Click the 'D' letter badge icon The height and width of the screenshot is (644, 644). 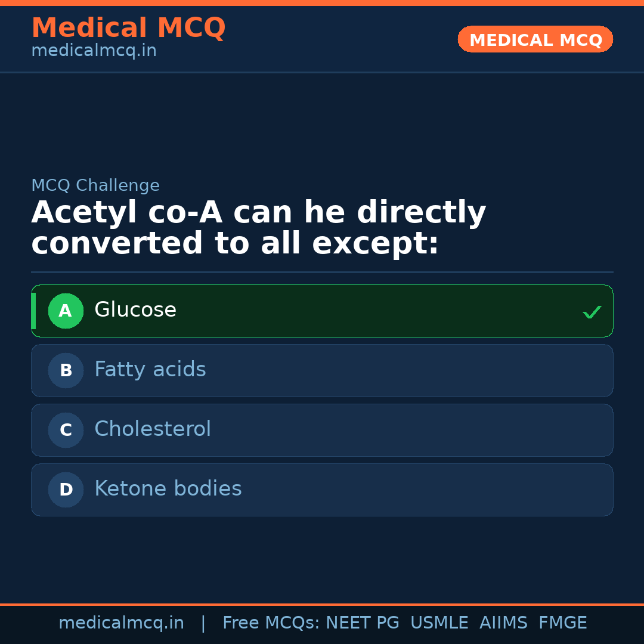[66, 490]
